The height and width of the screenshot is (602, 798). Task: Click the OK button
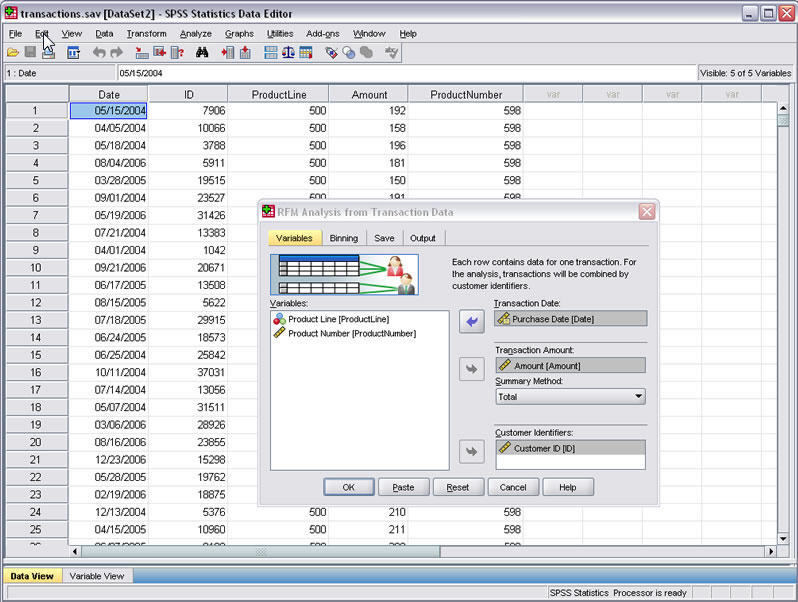click(349, 487)
